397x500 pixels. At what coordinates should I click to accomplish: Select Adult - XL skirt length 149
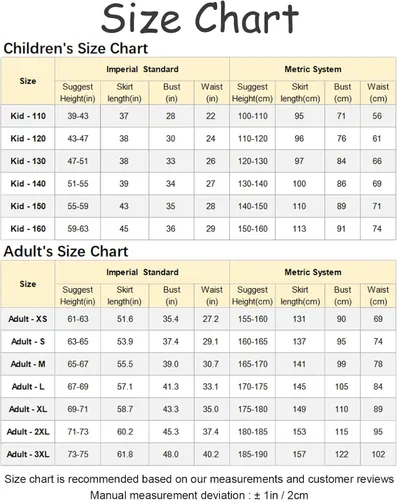coord(299,409)
